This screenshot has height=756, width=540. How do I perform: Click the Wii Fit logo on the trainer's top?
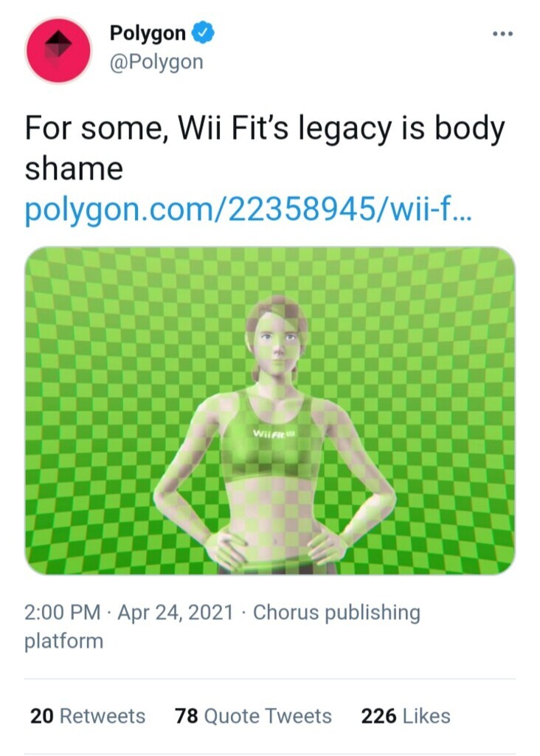273,433
